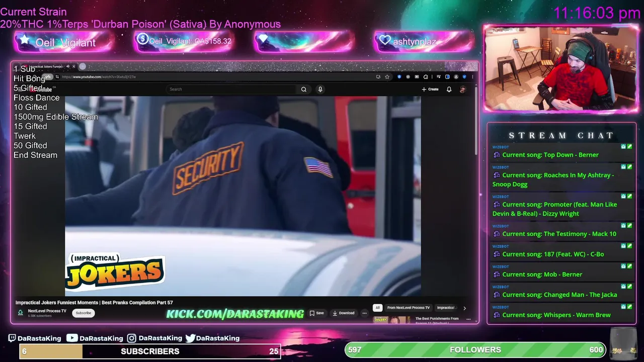Save the video to a playlist
The width and height of the screenshot is (644, 362).
317,313
